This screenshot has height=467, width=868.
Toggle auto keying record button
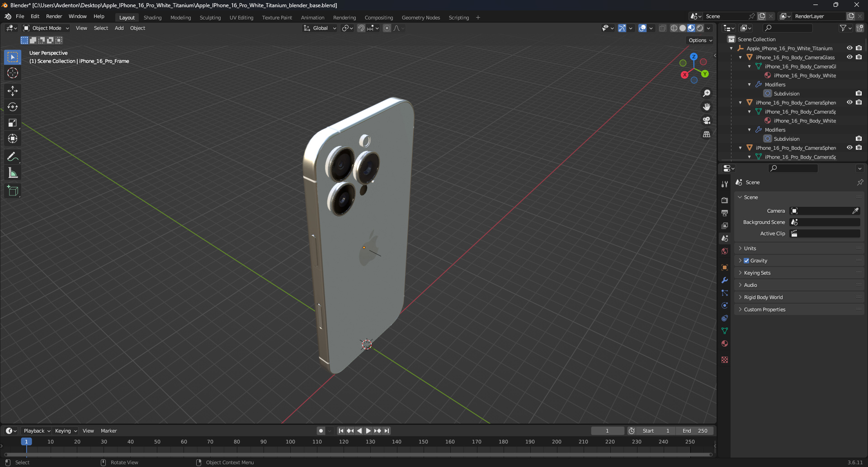click(x=321, y=431)
